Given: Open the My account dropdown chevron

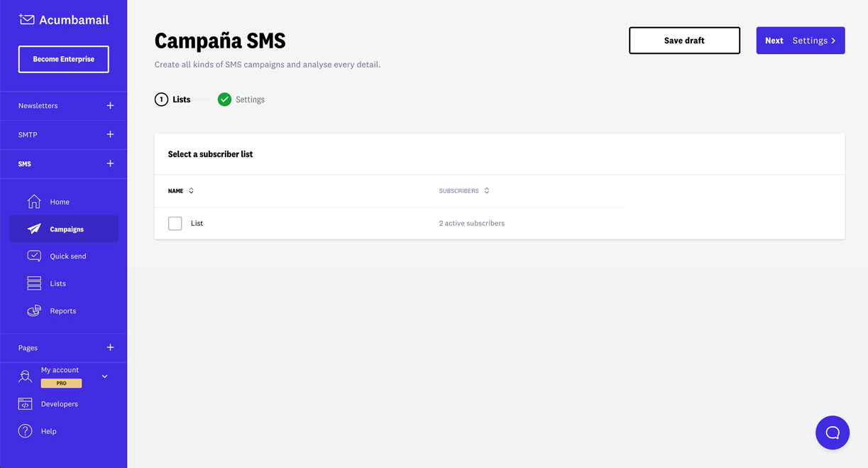Looking at the screenshot, I should coord(104,376).
